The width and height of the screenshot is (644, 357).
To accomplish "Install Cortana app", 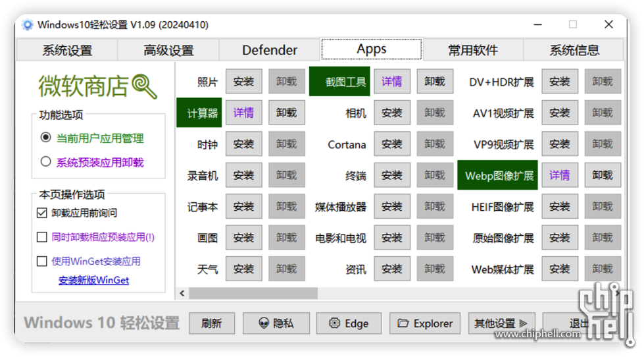I will (x=392, y=144).
